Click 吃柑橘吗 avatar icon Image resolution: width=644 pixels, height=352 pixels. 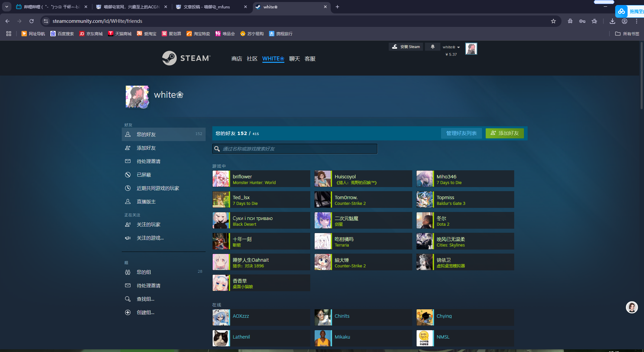(x=323, y=241)
